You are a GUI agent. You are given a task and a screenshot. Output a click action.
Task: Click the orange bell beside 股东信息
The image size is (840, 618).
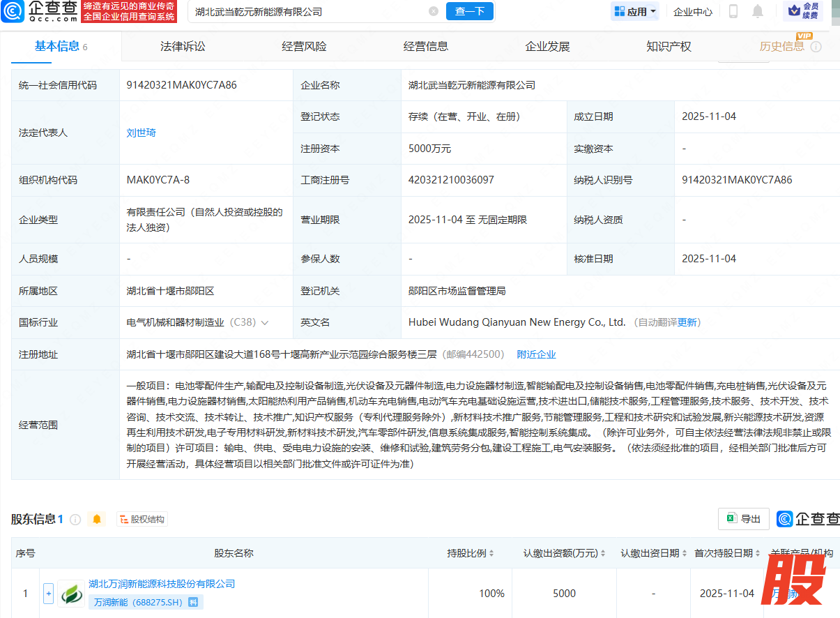pyautogui.click(x=97, y=520)
